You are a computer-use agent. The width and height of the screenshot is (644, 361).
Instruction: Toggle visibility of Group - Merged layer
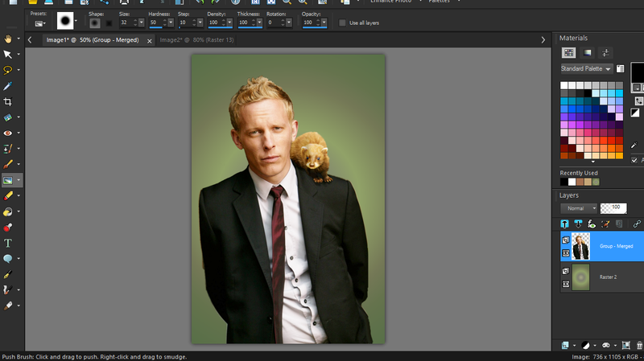click(x=566, y=253)
